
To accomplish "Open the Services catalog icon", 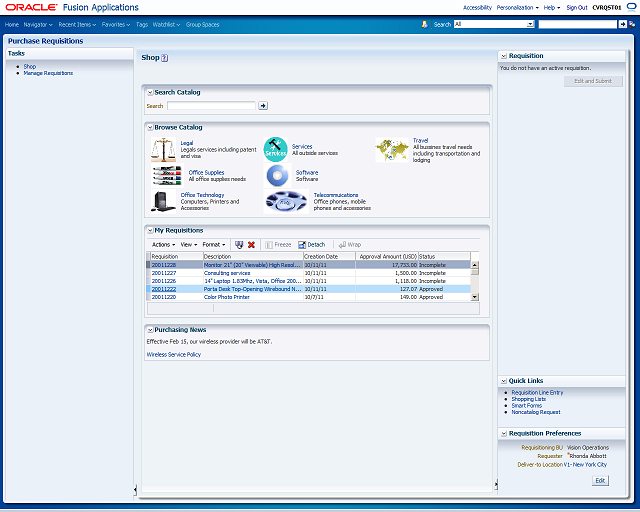I will 276,149.
